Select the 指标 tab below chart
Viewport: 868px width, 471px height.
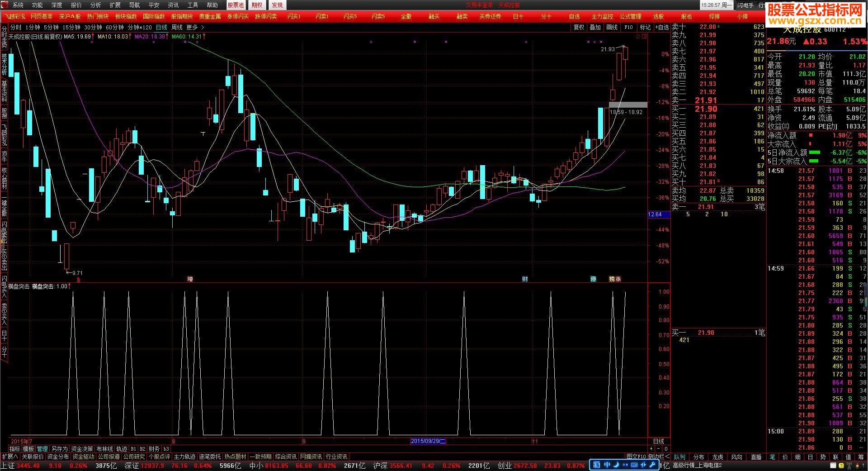pyautogui.click(x=15, y=449)
